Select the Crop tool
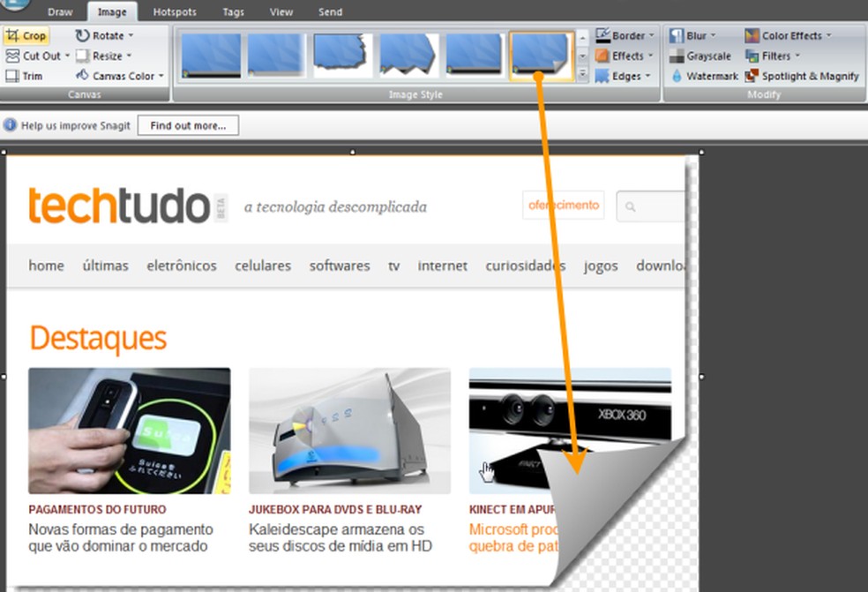 tap(26, 35)
